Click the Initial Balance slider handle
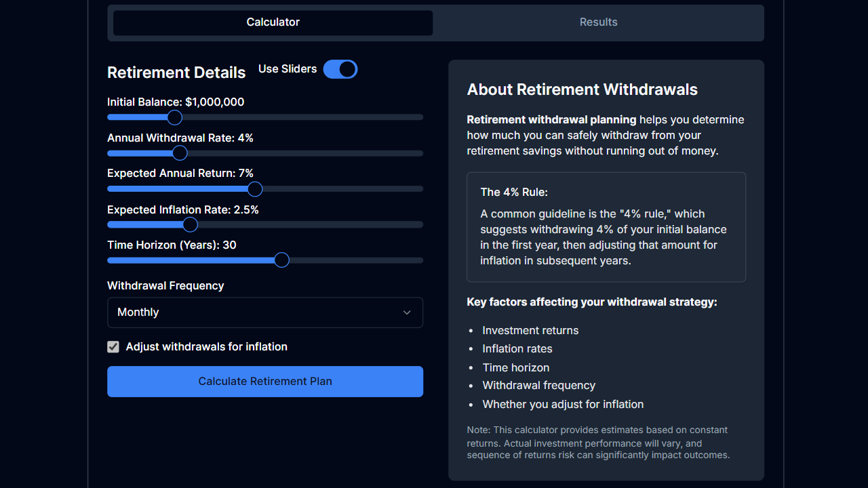Image resolution: width=868 pixels, height=488 pixels. [174, 117]
